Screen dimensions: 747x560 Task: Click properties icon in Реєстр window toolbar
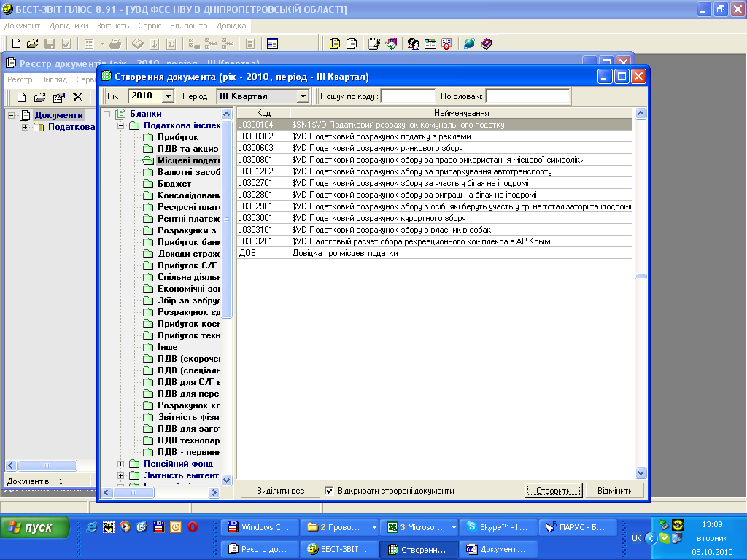click(x=58, y=98)
